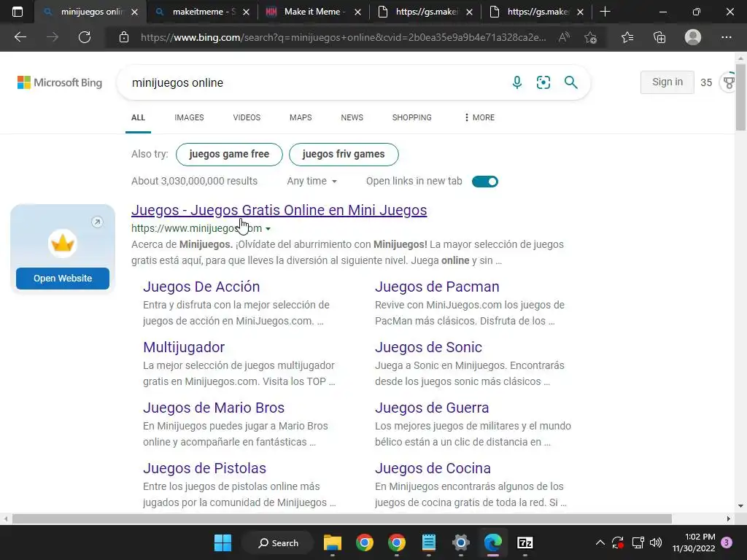Open Settings gear in the taskbar
Screen dimensions: 747x560
[461, 542]
